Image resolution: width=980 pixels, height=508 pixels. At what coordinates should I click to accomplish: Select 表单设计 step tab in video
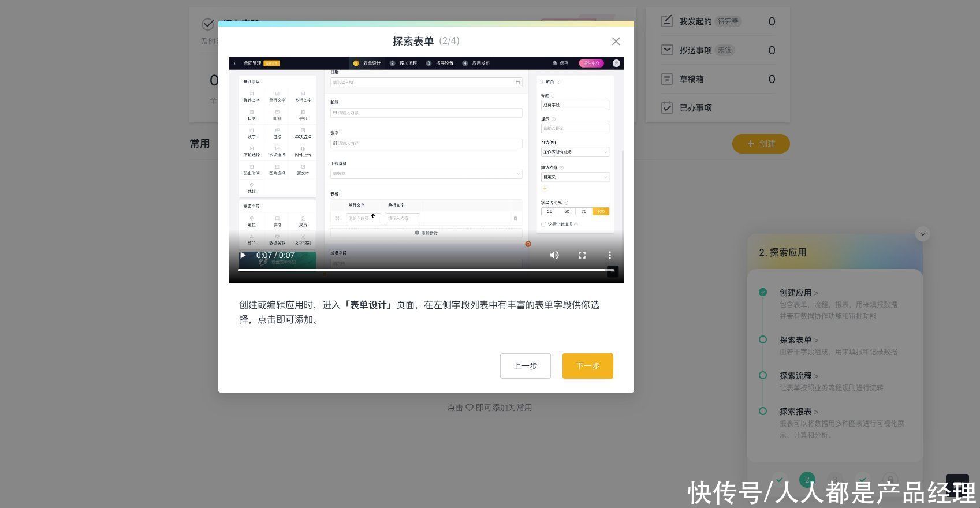click(x=367, y=63)
